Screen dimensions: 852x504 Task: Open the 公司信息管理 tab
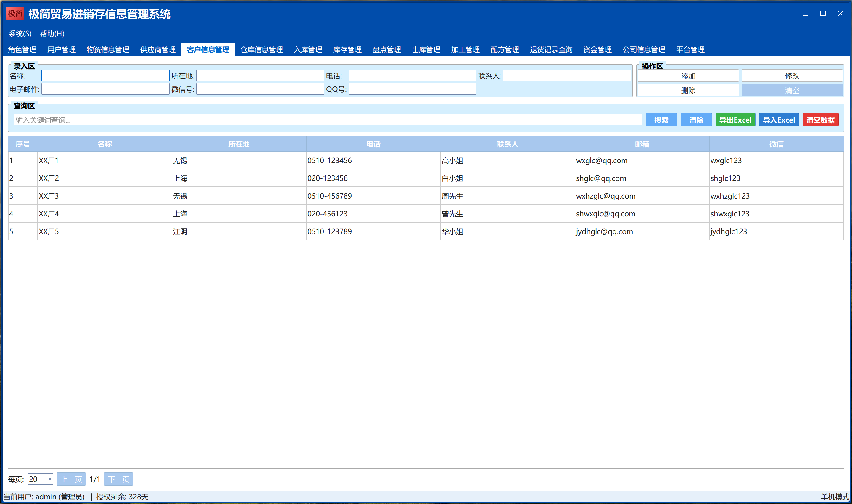[x=643, y=50]
